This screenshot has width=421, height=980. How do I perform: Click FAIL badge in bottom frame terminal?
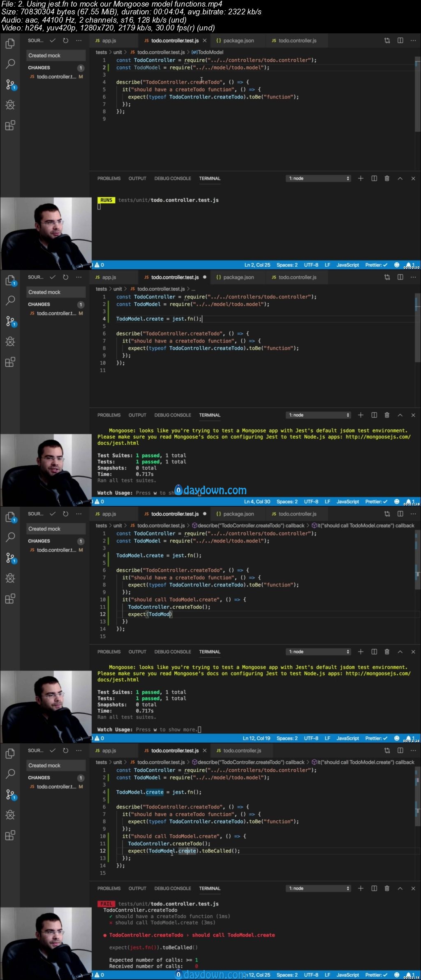point(106,904)
